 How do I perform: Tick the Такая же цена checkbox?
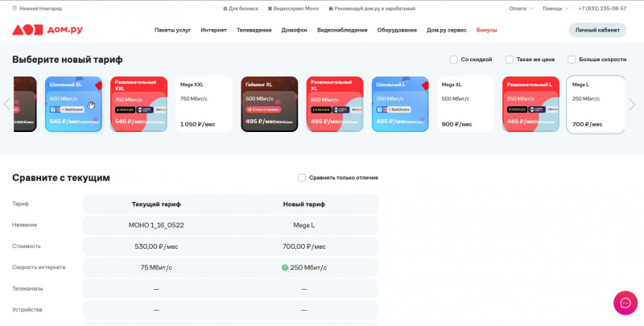click(x=509, y=60)
